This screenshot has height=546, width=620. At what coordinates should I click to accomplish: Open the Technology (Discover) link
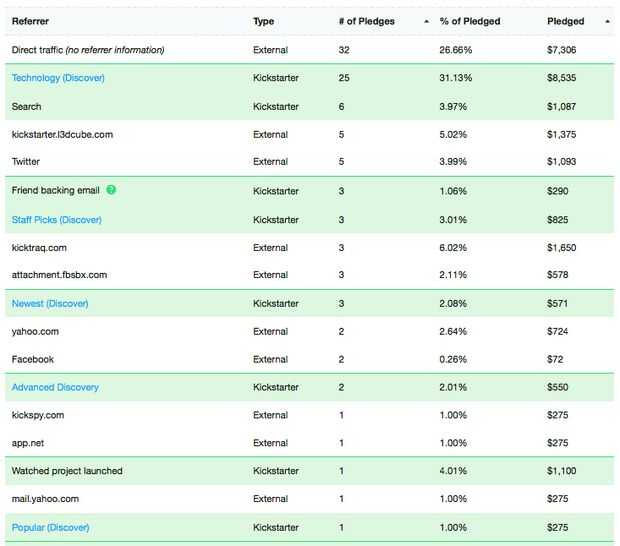point(58,78)
